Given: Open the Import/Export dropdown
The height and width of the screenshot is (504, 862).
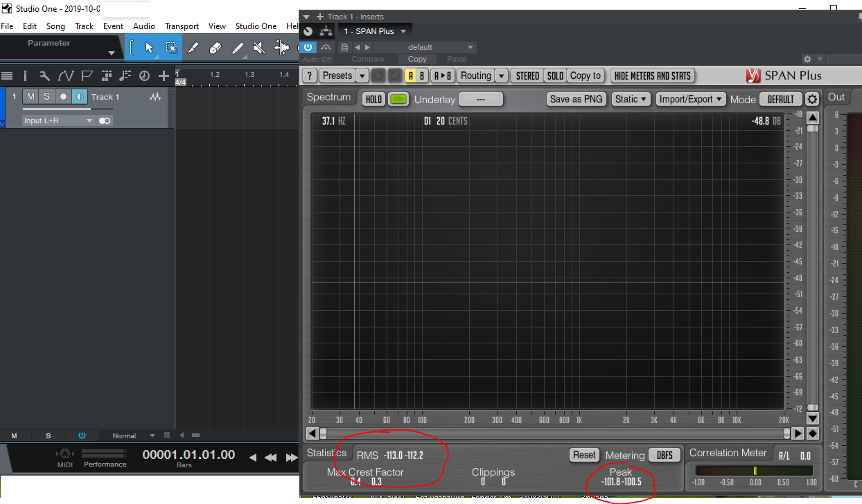Looking at the screenshot, I should [x=691, y=99].
